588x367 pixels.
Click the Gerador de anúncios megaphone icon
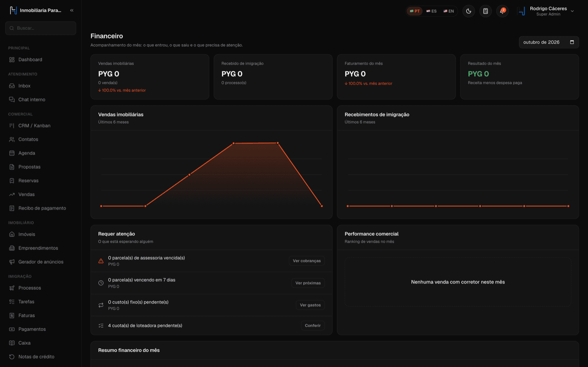point(12,262)
